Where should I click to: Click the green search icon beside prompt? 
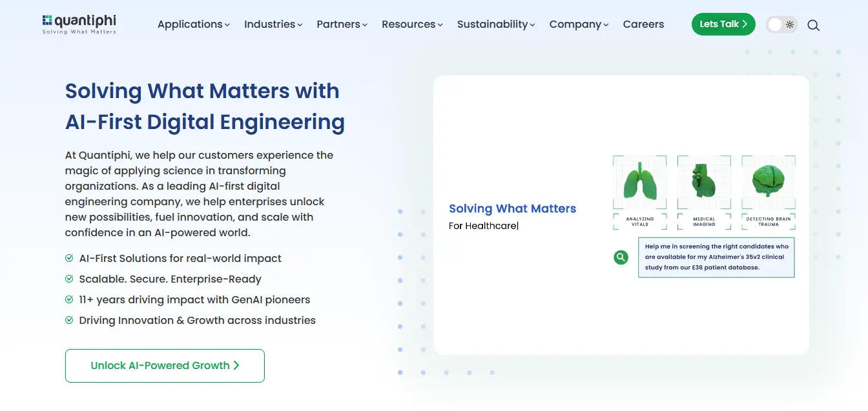[621, 257]
